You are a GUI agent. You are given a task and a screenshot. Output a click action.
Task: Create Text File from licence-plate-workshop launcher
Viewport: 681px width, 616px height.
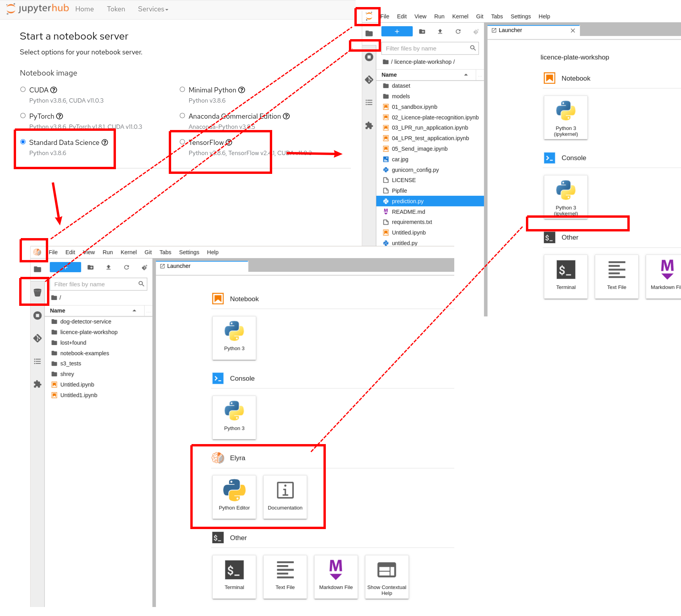tap(617, 277)
